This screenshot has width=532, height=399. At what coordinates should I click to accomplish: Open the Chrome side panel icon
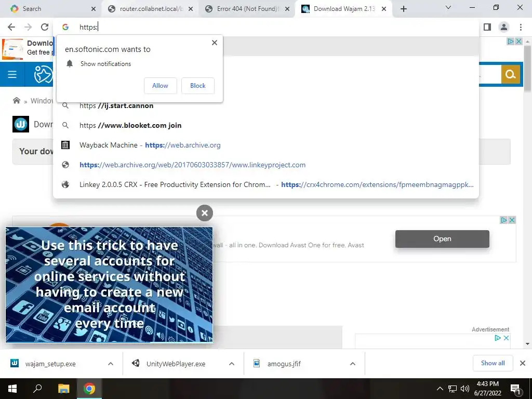(x=487, y=27)
